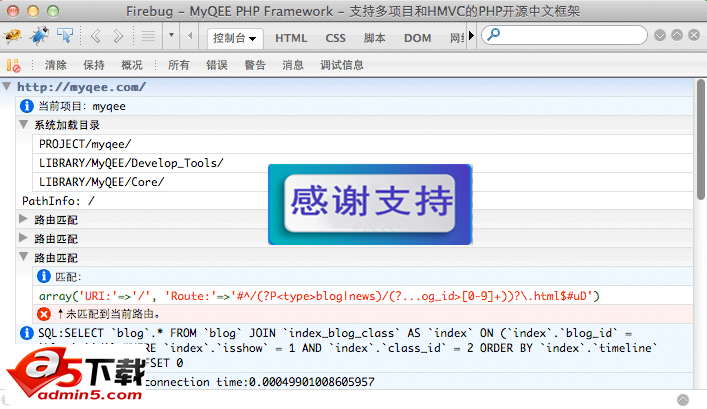Click the Firebug bee logo icon
The width and height of the screenshot is (707, 409).
click(x=13, y=36)
